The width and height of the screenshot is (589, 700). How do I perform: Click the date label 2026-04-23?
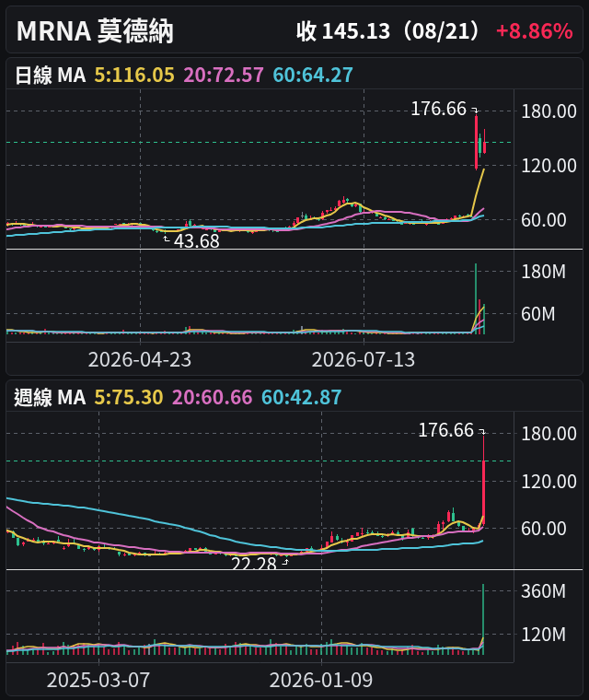pos(140,359)
